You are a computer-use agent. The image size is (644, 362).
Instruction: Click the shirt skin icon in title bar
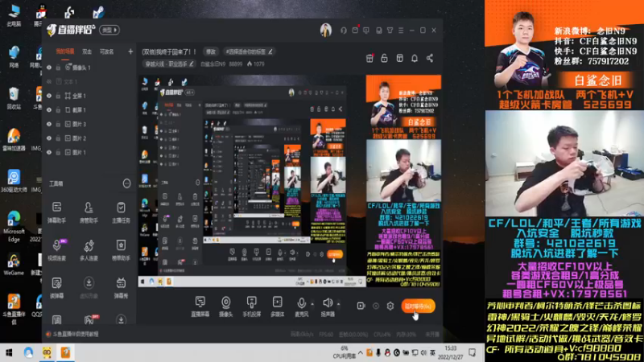[390, 31]
